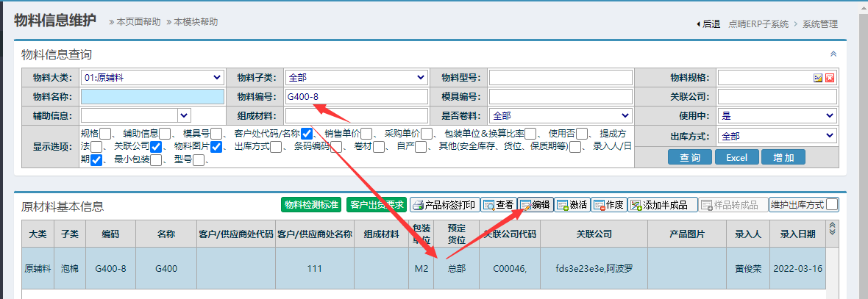This screenshot has width=868, height=299.
Task: Go to 系统管理 in breadcrumb
Action: tap(819, 24)
